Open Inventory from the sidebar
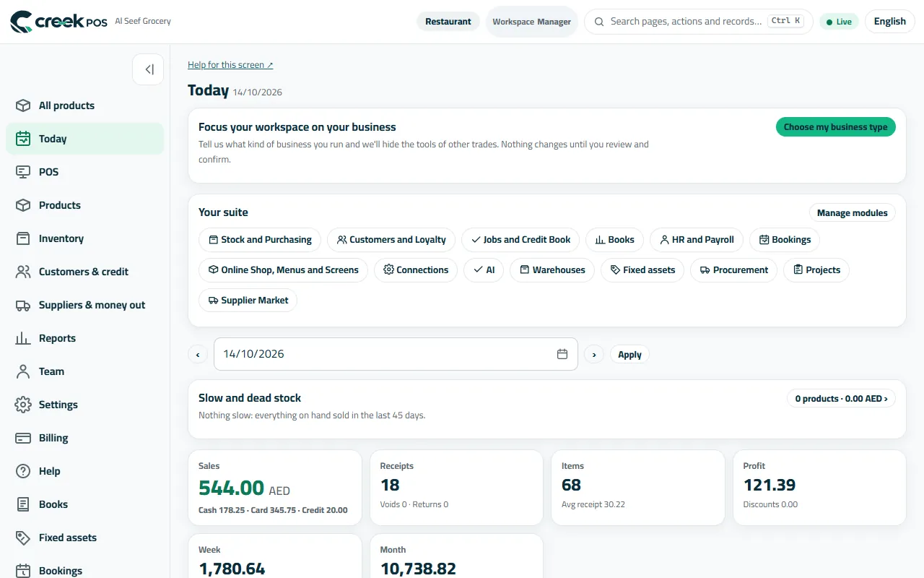Viewport: 924px width, 578px height. [85, 238]
